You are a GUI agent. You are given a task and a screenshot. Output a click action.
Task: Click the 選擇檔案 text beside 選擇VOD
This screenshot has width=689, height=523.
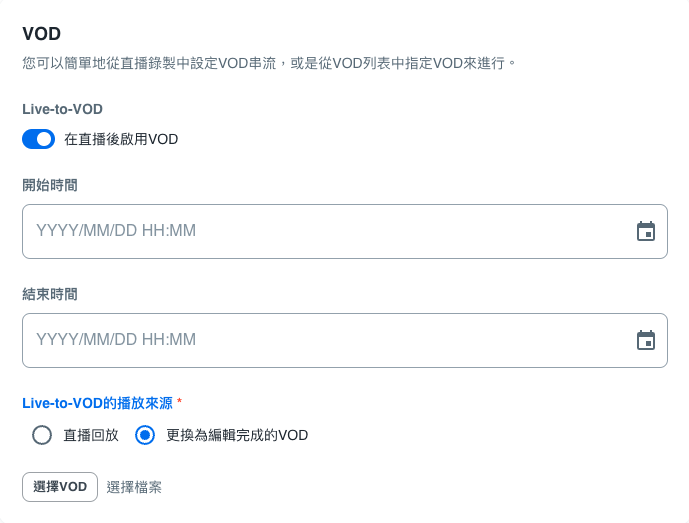point(134,487)
